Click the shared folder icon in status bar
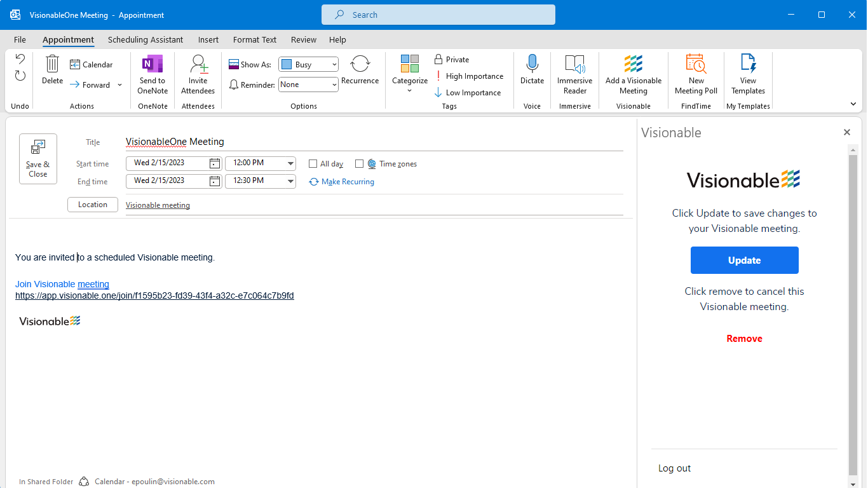This screenshot has height=488, width=868. coord(84,482)
